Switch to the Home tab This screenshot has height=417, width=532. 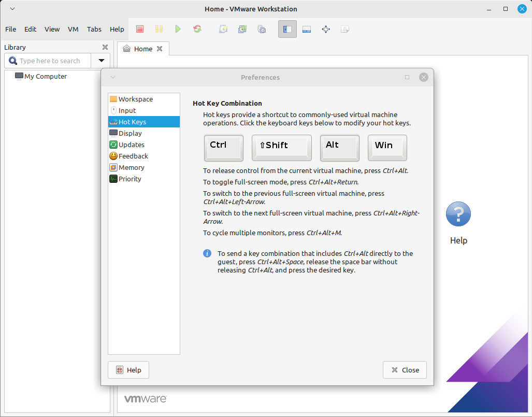(143, 49)
